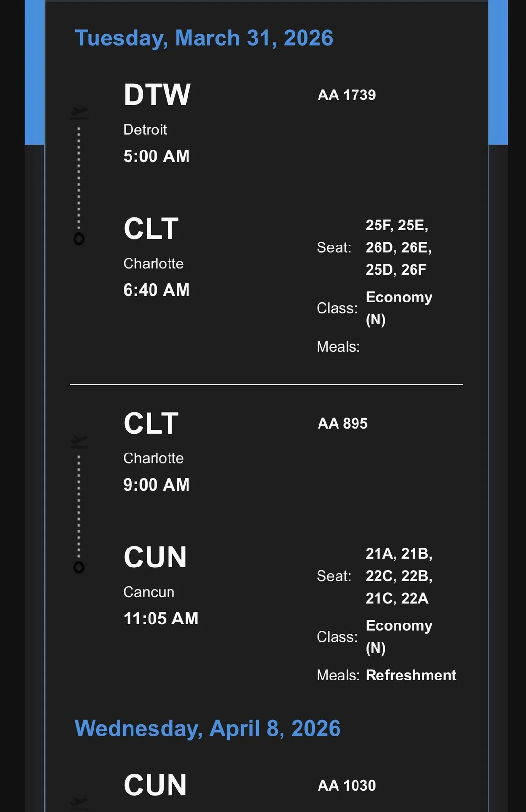Tap the 6:40 AM Charlotte arrival time
The width and height of the screenshot is (526, 812).
156,290
